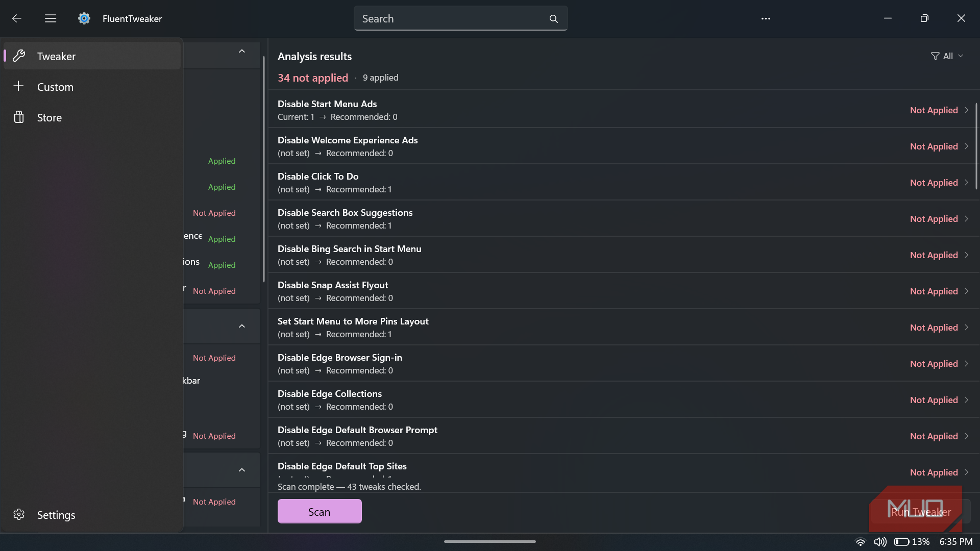The image size is (980, 551).
Task: Select Store in the navigation pane
Action: pyautogui.click(x=92, y=117)
